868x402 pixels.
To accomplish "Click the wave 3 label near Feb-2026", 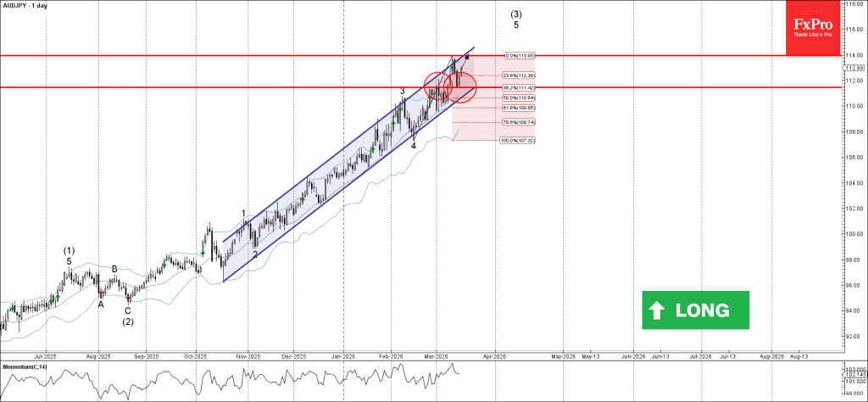I will pos(403,91).
